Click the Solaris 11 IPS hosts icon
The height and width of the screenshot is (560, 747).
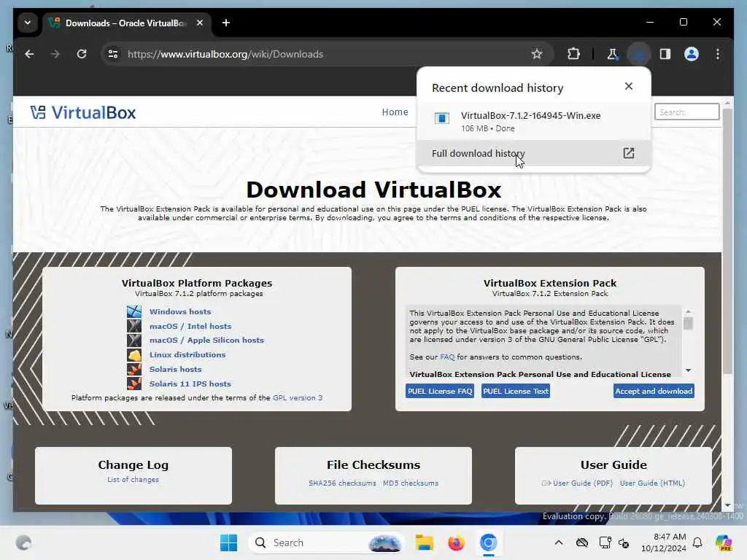click(x=134, y=384)
